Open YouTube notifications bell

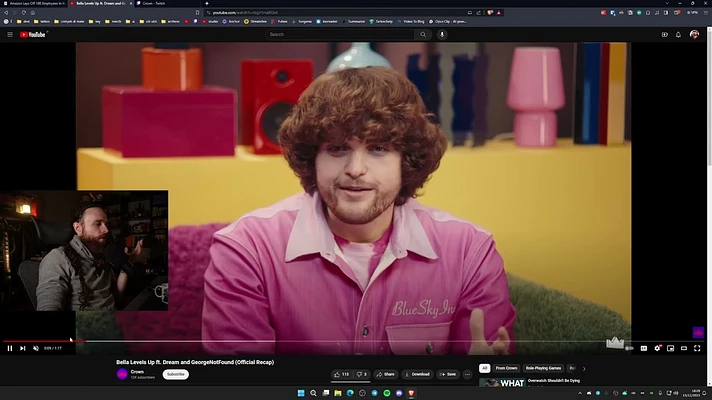(x=678, y=35)
